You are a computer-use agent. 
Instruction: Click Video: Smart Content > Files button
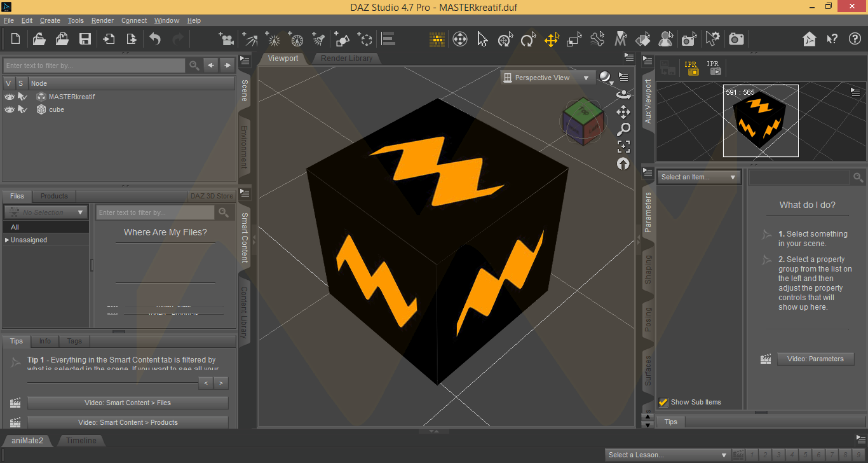(x=128, y=403)
